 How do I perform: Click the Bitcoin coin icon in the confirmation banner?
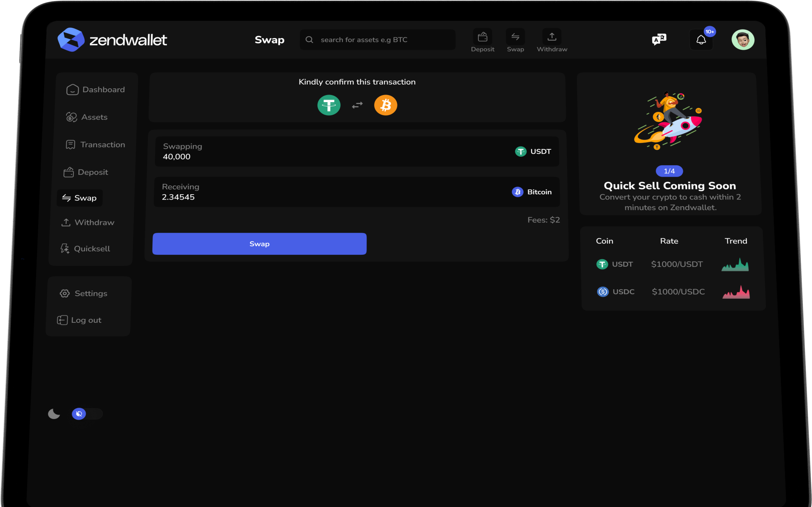(385, 105)
